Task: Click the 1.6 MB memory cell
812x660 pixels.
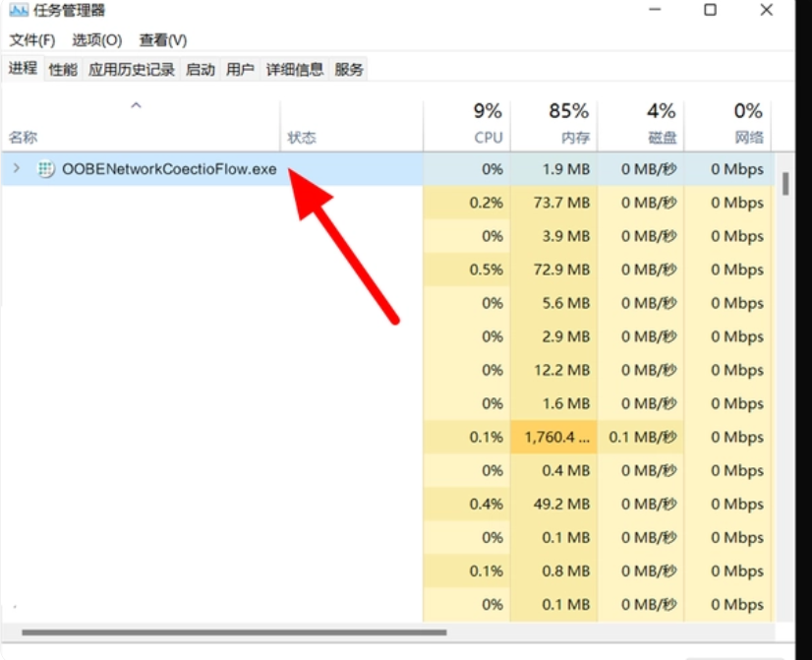Action: 553,403
